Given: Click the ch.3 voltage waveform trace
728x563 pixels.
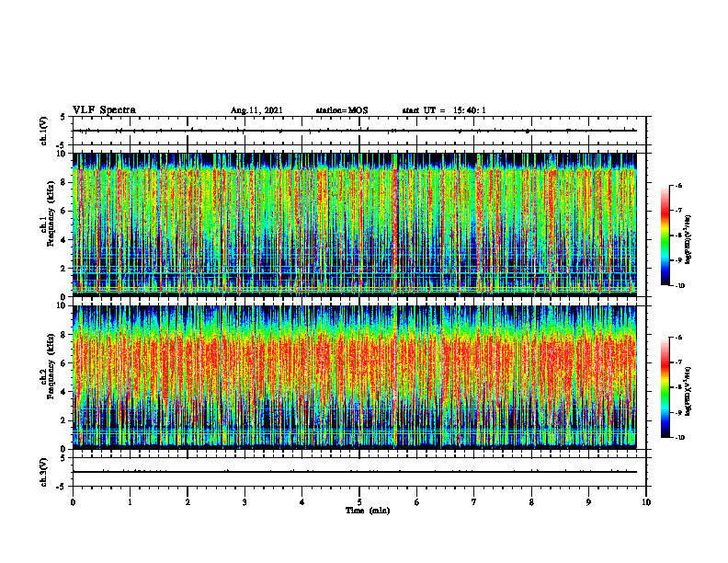Looking at the screenshot, I should click(x=354, y=472).
